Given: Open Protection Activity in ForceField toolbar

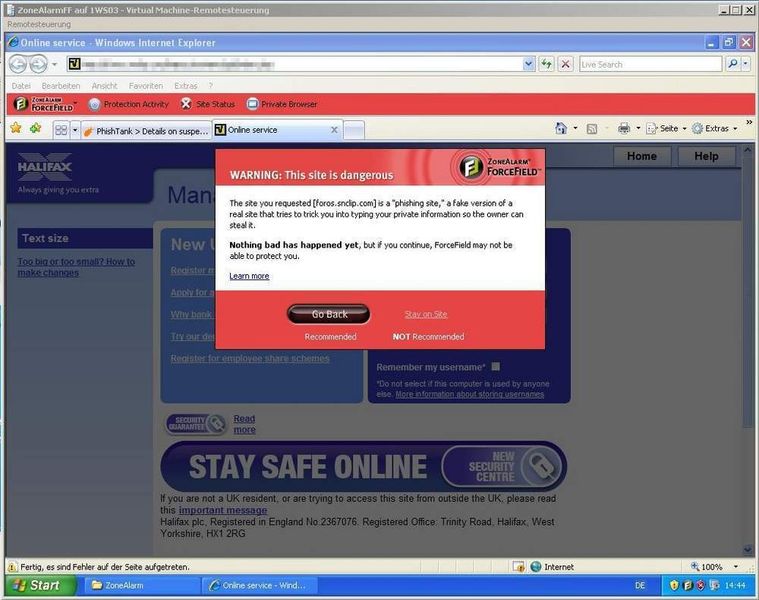Looking at the screenshot, I should coord(128,104).
